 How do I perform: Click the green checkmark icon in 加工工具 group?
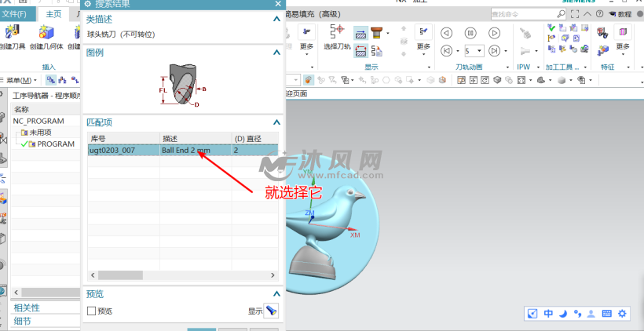pos(551,28)
